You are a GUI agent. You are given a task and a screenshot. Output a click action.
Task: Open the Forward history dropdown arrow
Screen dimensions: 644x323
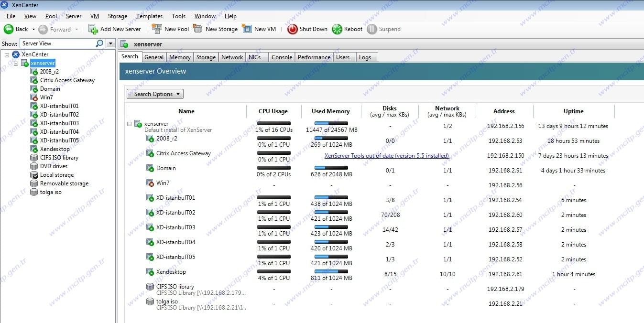[x=76, y=29]
